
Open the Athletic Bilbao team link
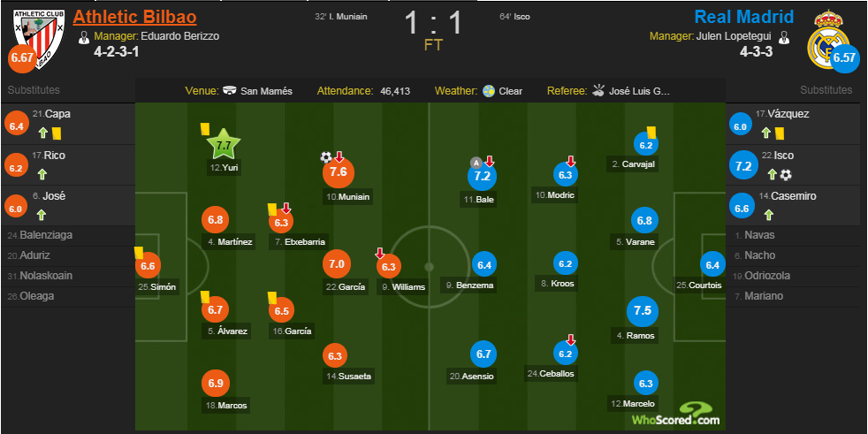pyautogui.click(x=134, y=17)
